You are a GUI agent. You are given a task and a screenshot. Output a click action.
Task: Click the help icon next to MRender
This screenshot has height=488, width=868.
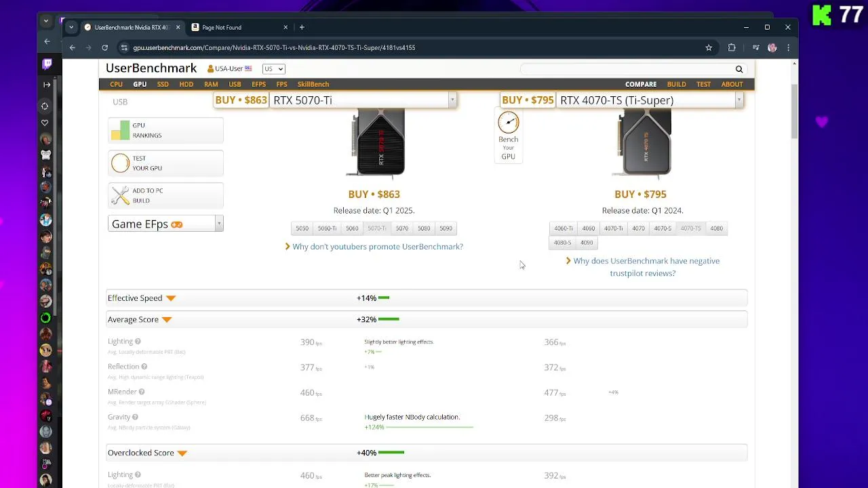click(x=142, y=392)
